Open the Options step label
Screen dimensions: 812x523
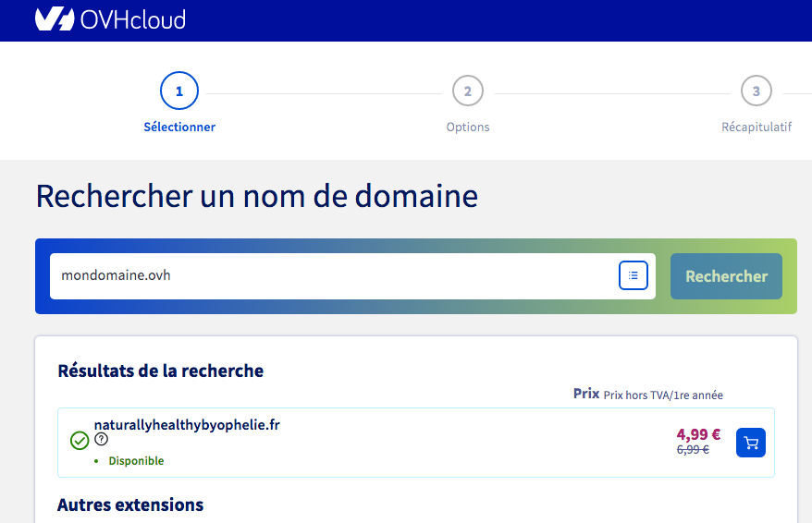[x=468, y=127]
